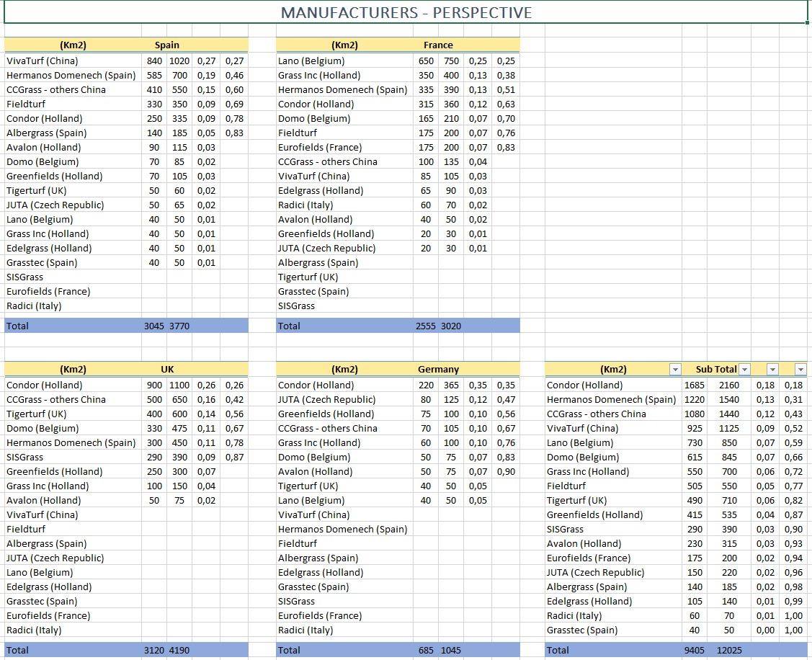This screenshot has width=812, height=660.
Task: Click value 840 in the VivaTurf Spain row
Action: [154, 61]
